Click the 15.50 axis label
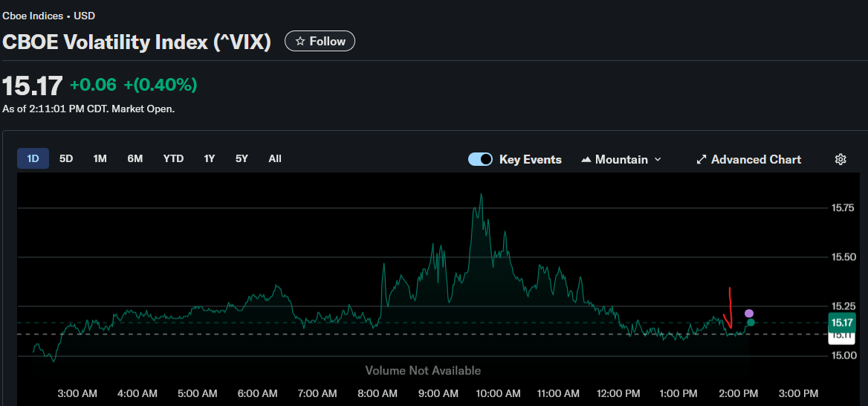The width and height of the screenshot is (868, 406). 843,257
